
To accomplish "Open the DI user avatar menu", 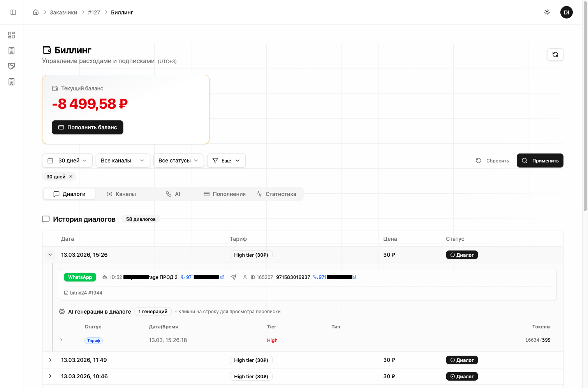I will [x=566, y=12].
